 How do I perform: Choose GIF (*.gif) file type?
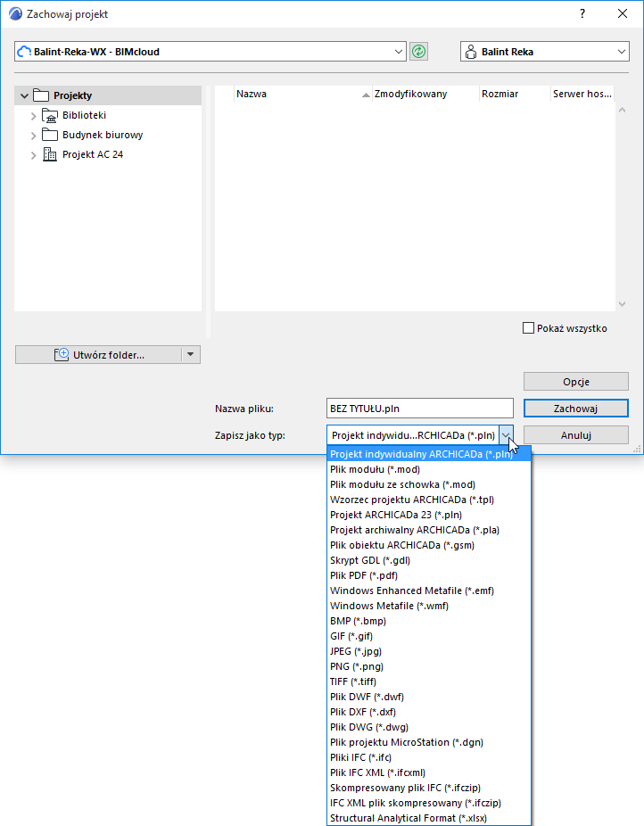(x=429, y=636)
